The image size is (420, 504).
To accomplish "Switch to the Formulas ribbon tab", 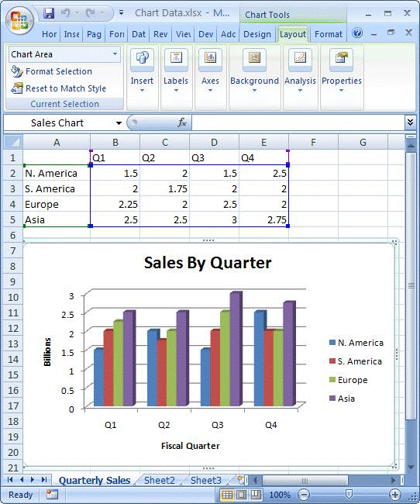I will (x=117, y=34).
